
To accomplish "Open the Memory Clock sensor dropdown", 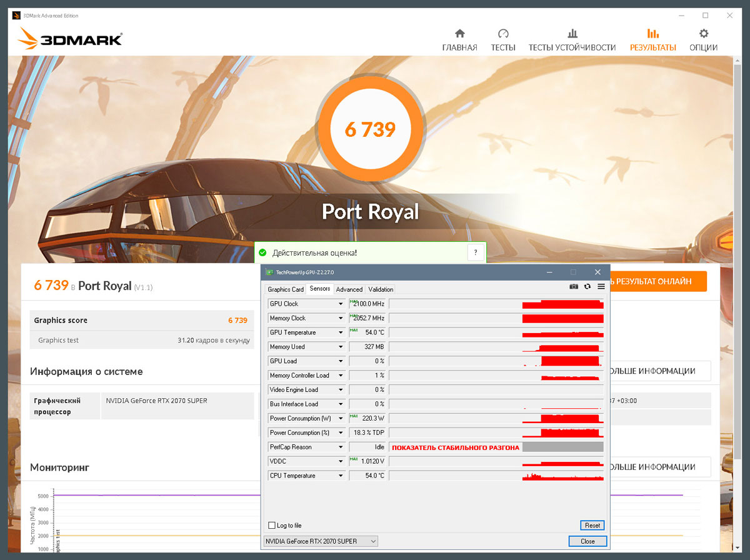I will (x=341, y=318).
